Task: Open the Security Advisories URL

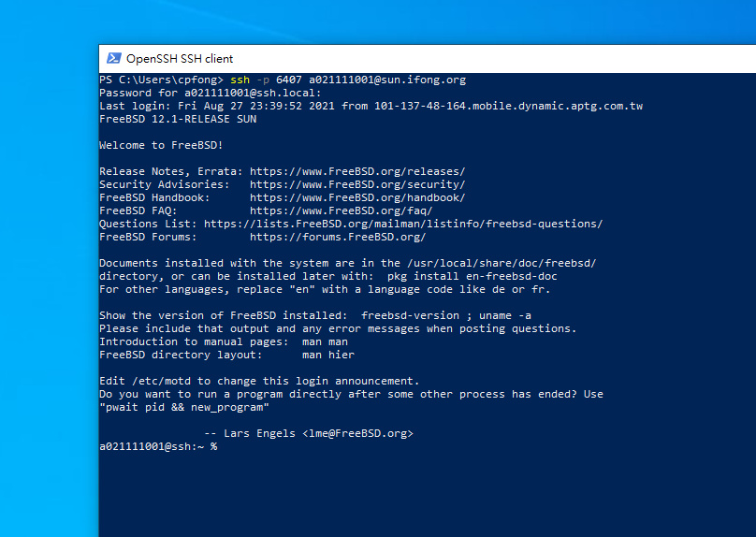Action: coord(356,185)
